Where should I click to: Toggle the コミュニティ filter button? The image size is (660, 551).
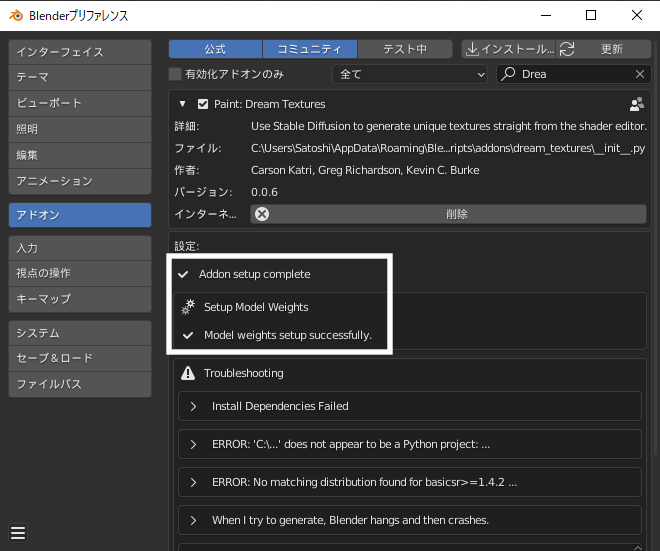(310, 49)
